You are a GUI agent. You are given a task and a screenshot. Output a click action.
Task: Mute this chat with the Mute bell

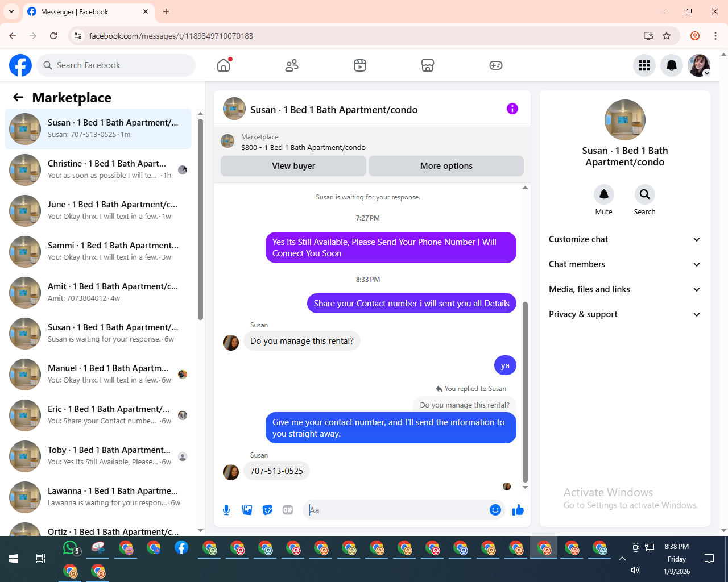(x=604, y=194)
